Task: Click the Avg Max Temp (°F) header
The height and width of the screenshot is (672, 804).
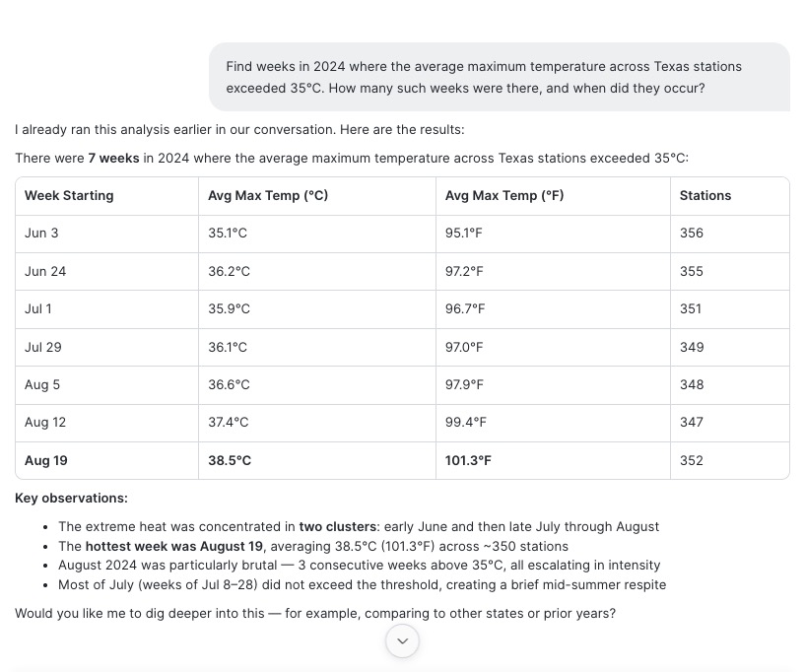Action: coord(504,195)
